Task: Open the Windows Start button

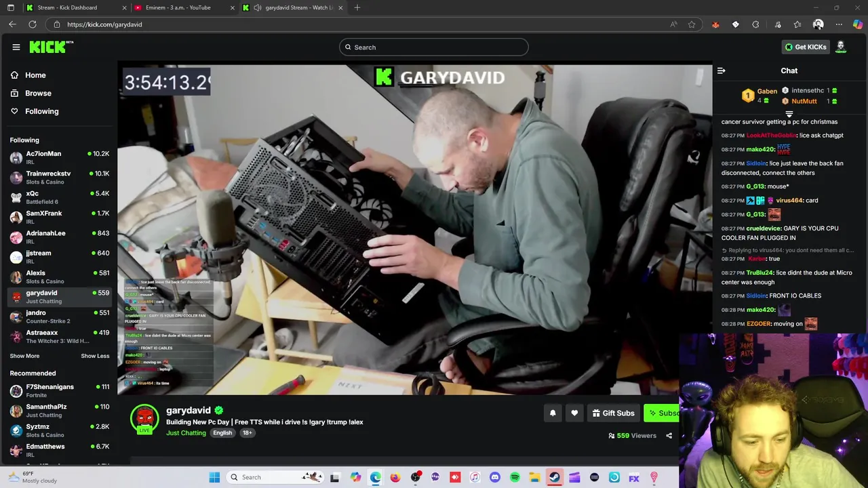Action: pos(214,477)
